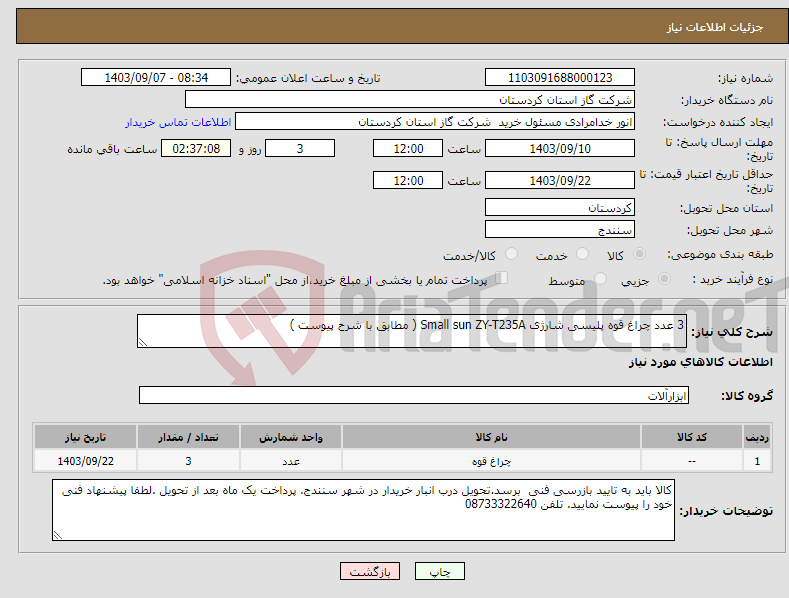The image size is (789, 598).
Task: Click the بازگشت back button
Action: coord(370,571)
